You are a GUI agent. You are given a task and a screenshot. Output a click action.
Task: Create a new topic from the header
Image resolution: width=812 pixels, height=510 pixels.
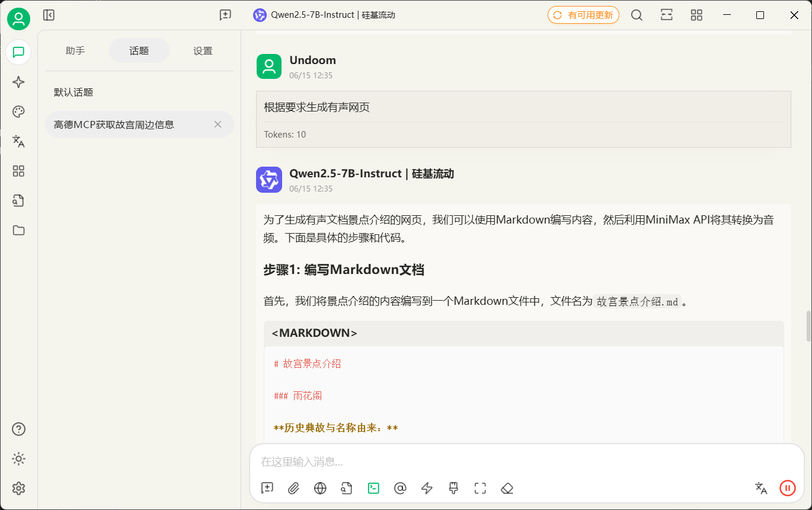225,15
